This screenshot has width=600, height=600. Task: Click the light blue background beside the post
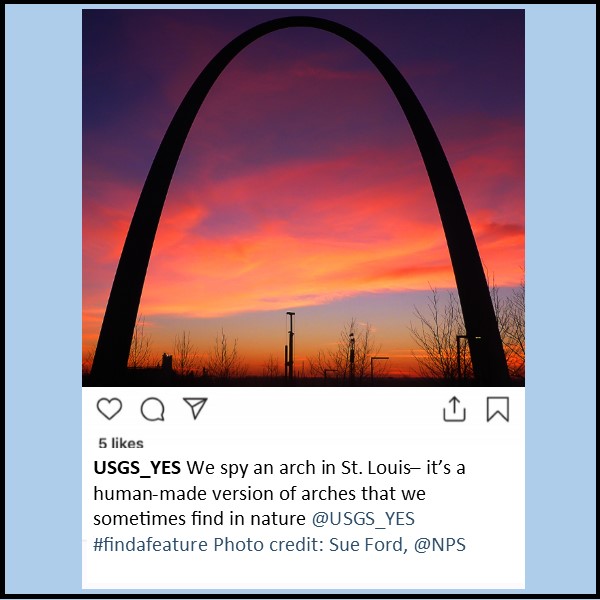click(43, 298)
